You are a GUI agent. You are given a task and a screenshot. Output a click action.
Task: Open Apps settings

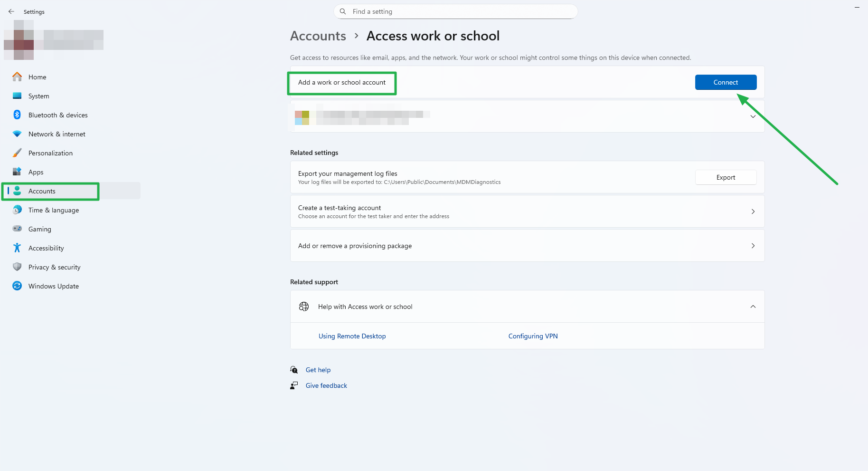tap(35, 172)
